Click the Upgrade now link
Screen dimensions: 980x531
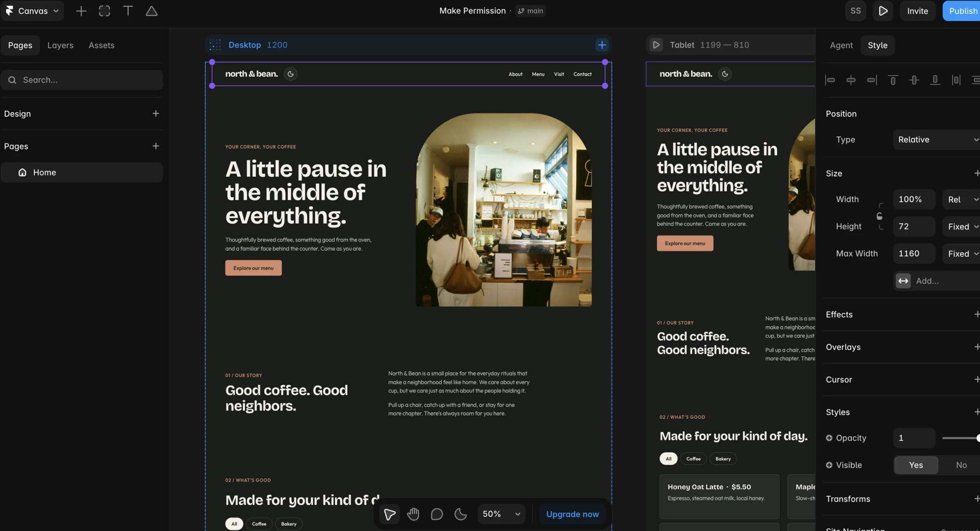tap(572, 514)
